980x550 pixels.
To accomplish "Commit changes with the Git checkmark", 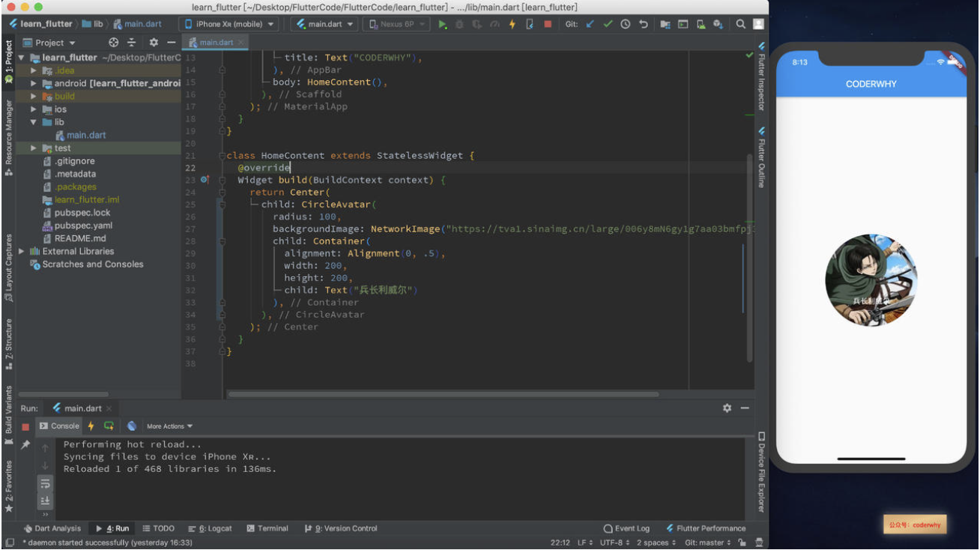I will tap(608, 24).
